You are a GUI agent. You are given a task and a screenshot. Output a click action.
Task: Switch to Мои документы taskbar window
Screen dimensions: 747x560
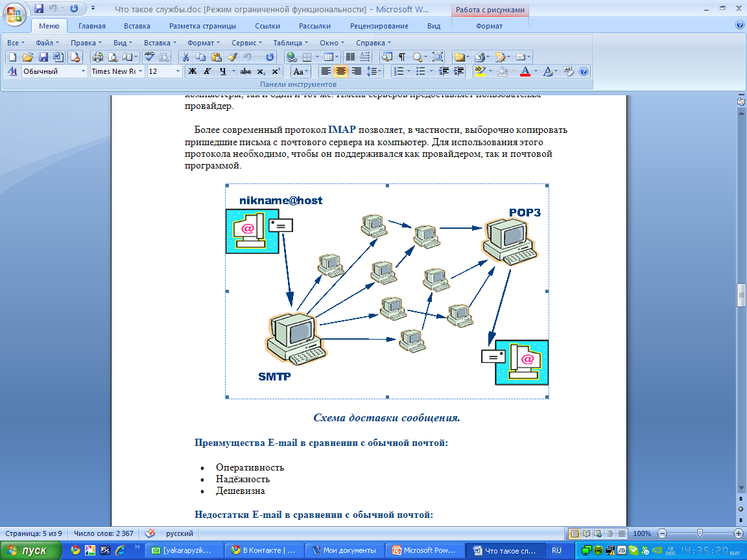pos(344,550)
